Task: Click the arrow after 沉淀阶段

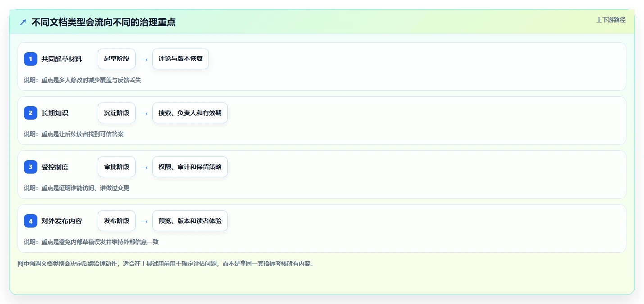Action: (x=144, y=113)
